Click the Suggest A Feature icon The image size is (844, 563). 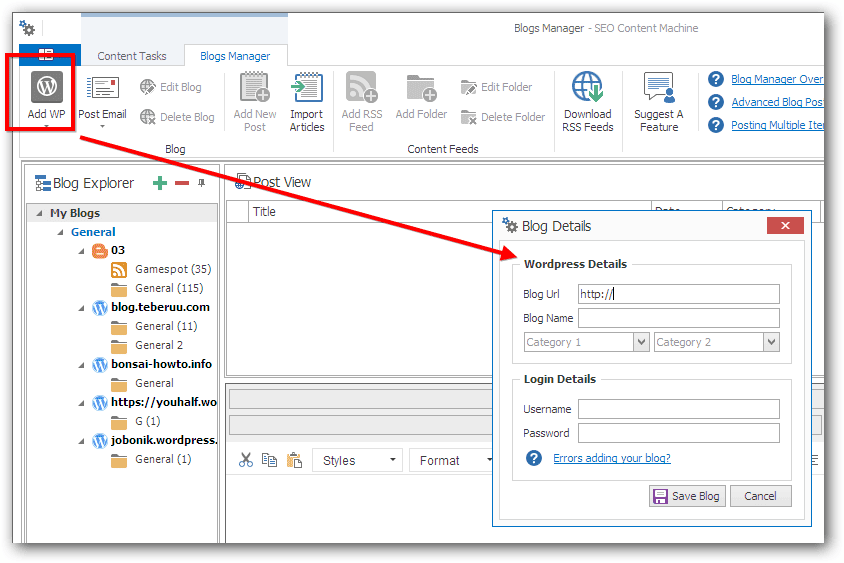pos(659,87)
